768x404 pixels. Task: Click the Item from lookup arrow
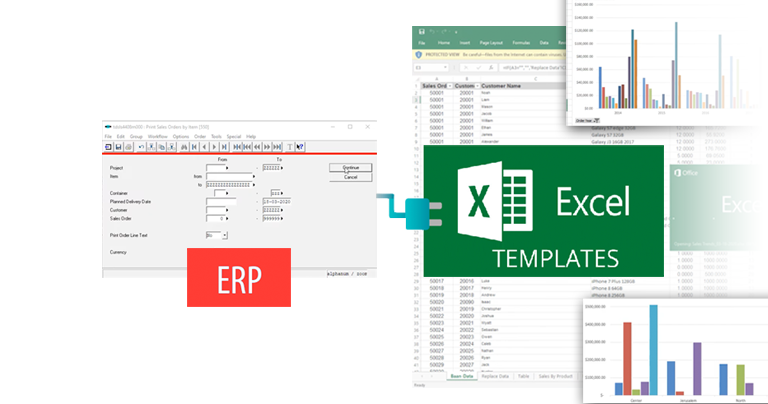coord(254,176)
